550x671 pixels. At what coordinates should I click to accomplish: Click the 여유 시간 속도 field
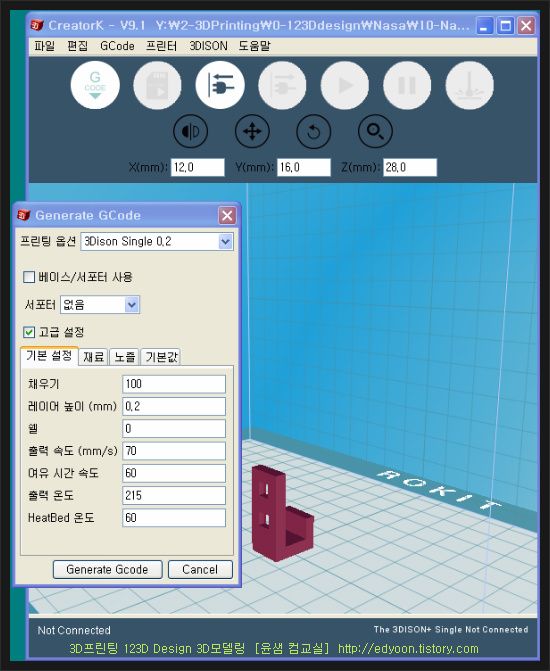pyautogui.click(x=174, y=473)
